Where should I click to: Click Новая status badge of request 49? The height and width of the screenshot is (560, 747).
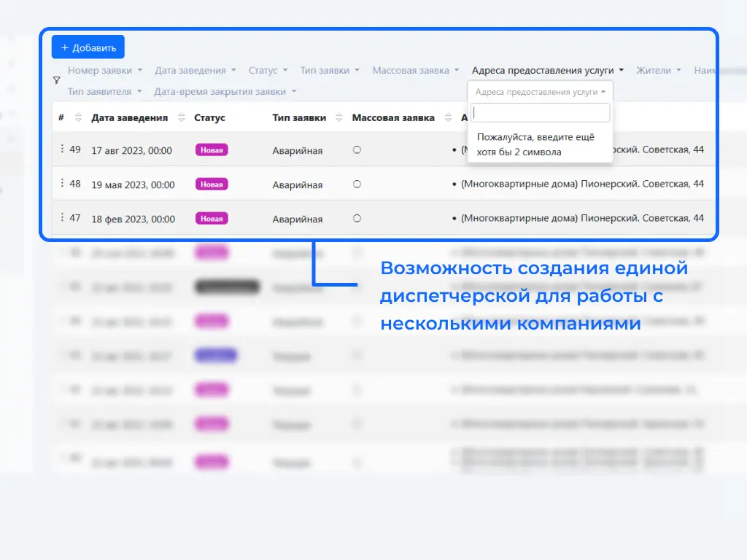pos(212,150)
